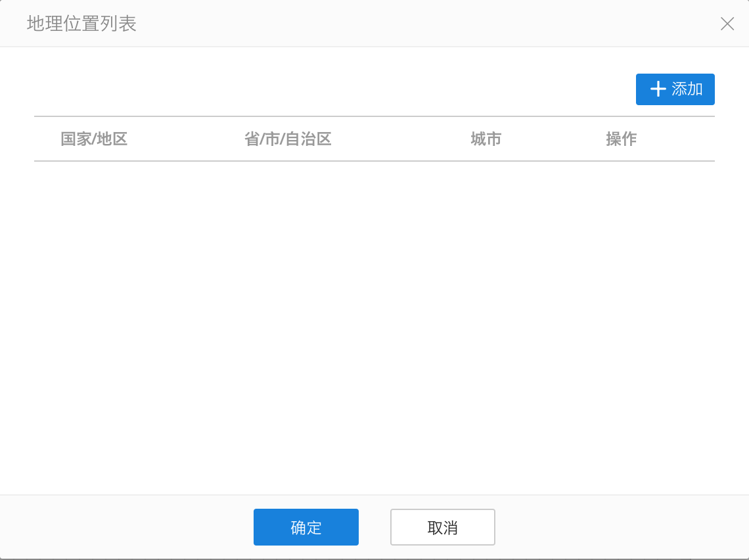Viewport: 749px width, 560px height.
Task: Click the 操作 column header
Action: [x=621, y=139]
